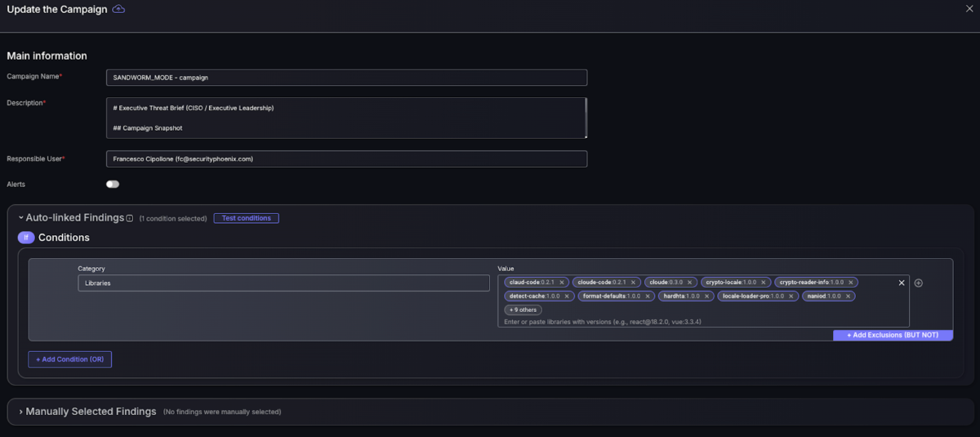The image size is (980, 437).
Task: Click + Add Condition (OR)
Action: (69, 359)
